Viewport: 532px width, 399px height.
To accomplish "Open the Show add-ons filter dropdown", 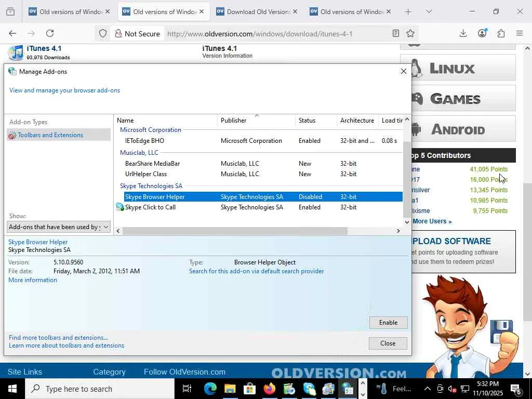I will pos(59,227).
